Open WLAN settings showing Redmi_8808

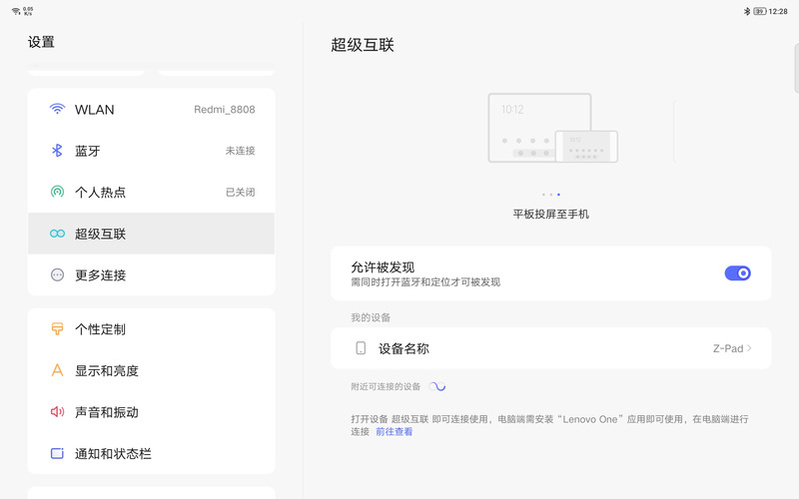point(151,109)
